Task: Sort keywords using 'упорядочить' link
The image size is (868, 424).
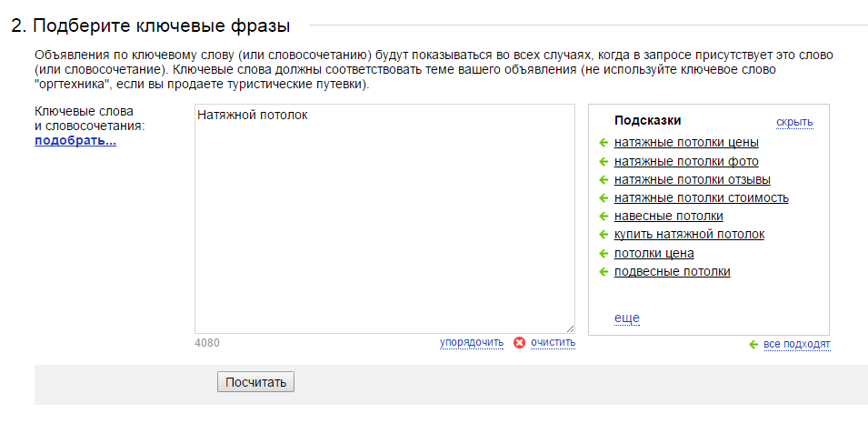Action: (472, 342)
